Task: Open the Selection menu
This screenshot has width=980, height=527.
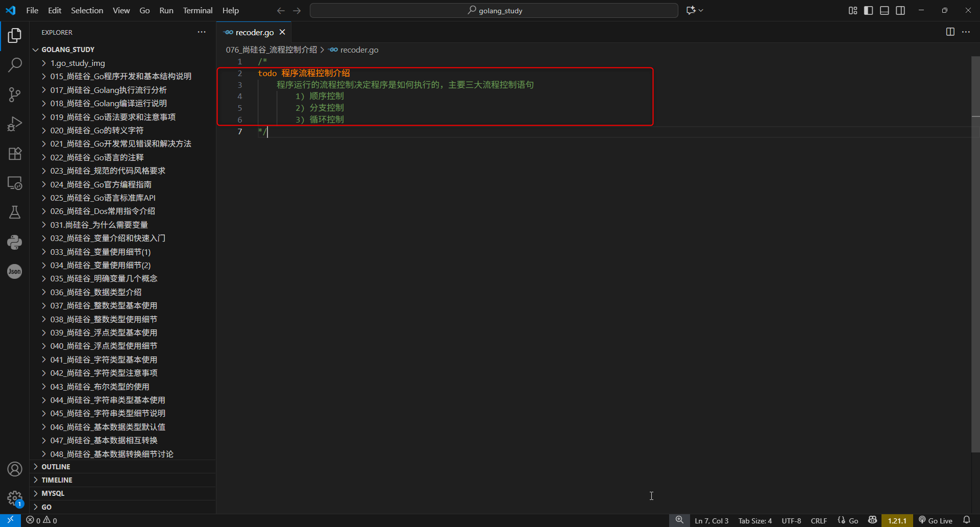Action: click(87, 10)
